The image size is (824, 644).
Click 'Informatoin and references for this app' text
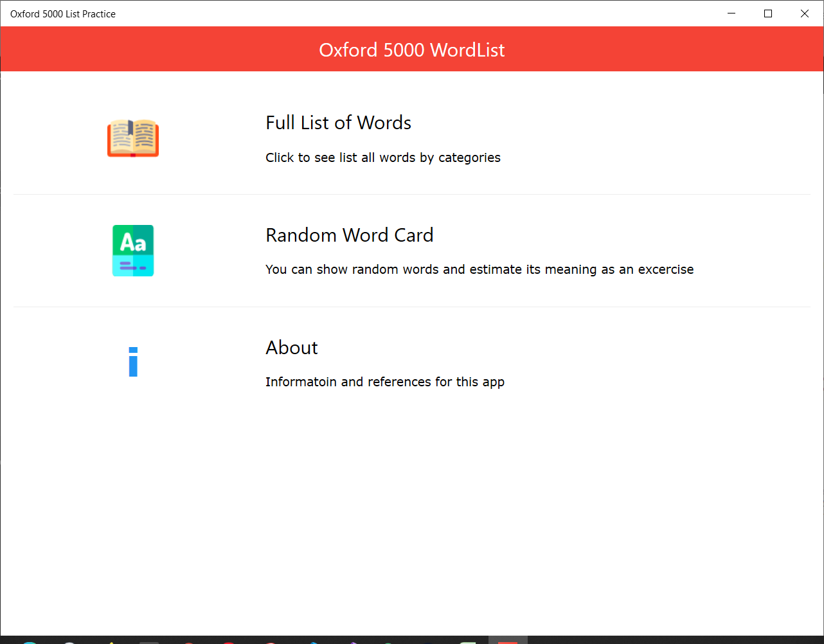[x=385, y=382]
